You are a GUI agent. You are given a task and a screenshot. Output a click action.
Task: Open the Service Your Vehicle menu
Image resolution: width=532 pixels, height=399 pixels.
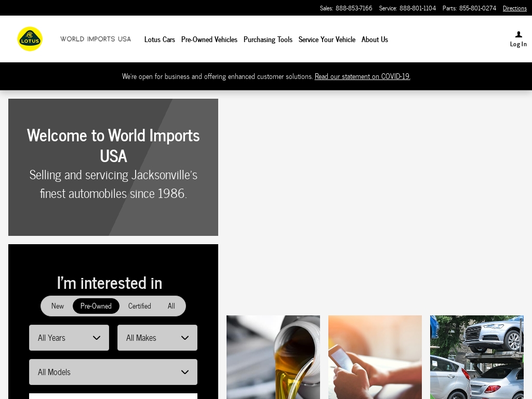[327, 39]
